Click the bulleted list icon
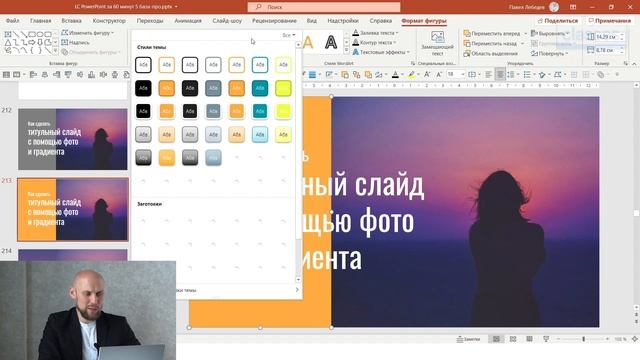Screen dimensions: 640x360 527,74
